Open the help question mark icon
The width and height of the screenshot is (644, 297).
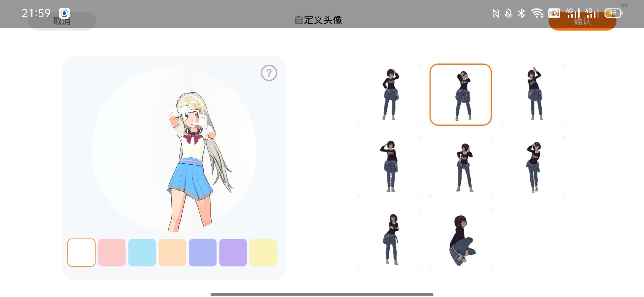(x=269, y=73)
